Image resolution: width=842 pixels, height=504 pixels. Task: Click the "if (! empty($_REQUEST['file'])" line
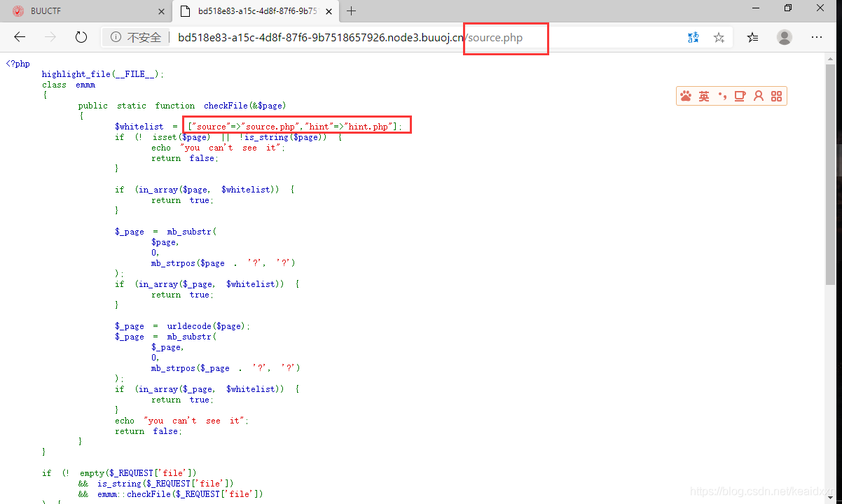(119, 473)
